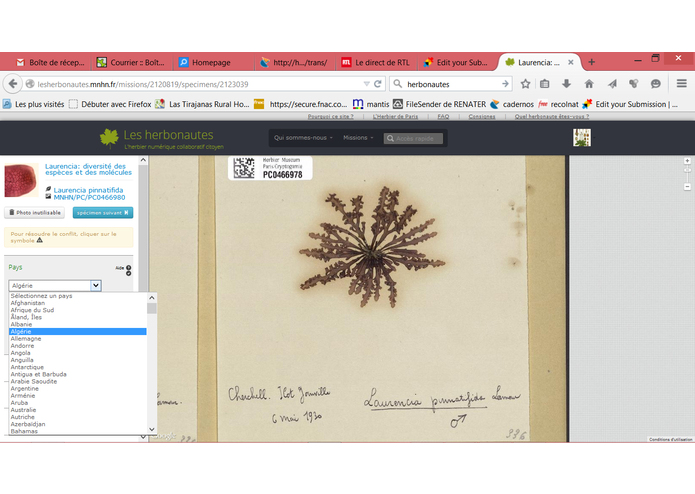Click the browser search box herbonautes

coord(451,84)
